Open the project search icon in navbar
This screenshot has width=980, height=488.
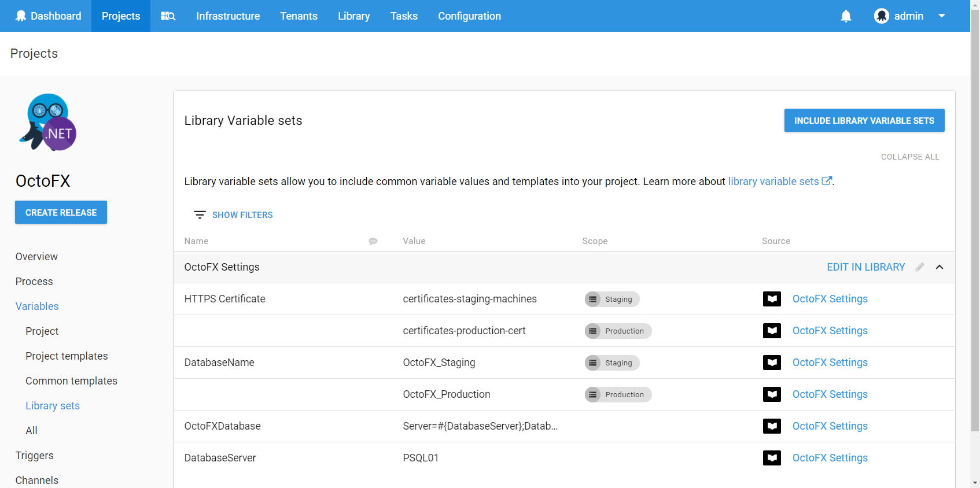(x=168, y=16)
